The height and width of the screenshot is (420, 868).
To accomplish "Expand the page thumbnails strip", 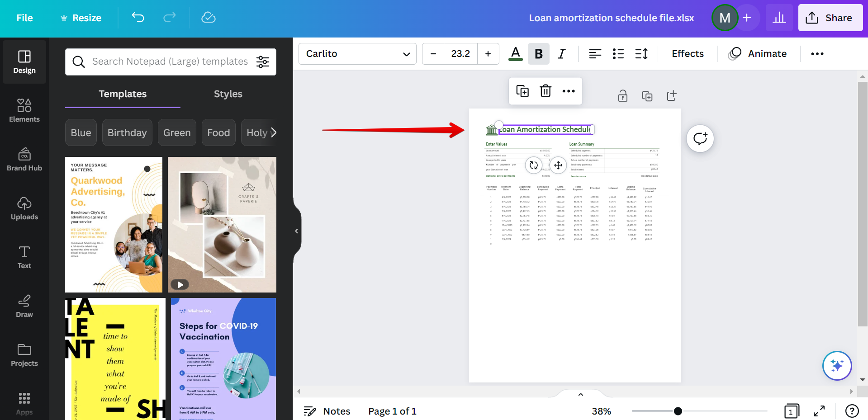I will click(581, 394).
